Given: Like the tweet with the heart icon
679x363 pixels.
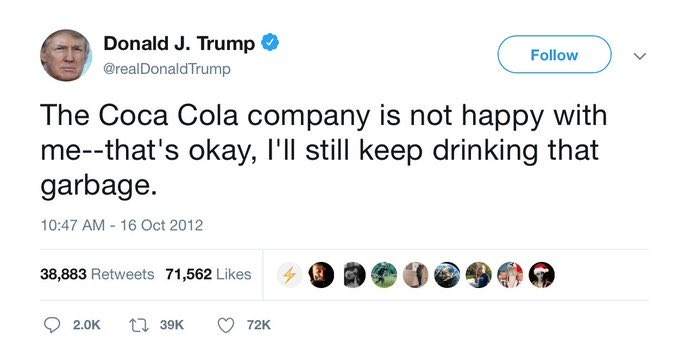Looking at the screenshot, I should [x=226, y=325].
